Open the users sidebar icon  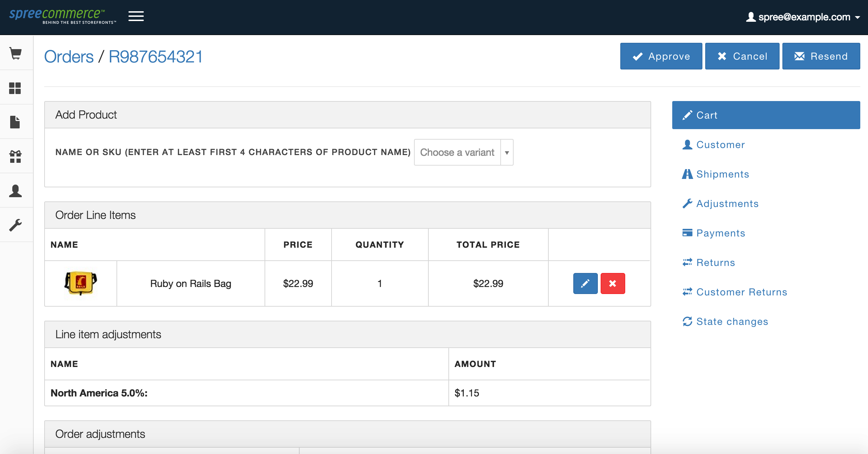[x=15, y=191]
